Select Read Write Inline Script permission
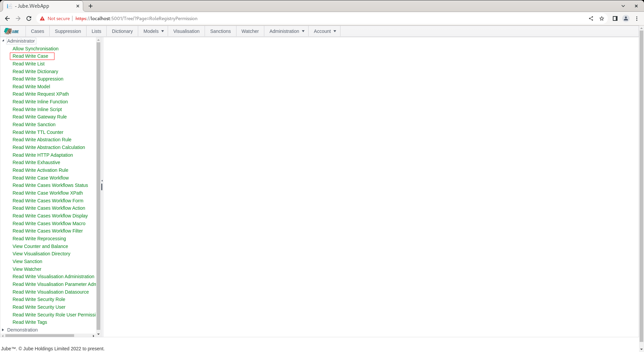Image resolution: width=644 pixels, height=352 pixels. click(37, 109)
